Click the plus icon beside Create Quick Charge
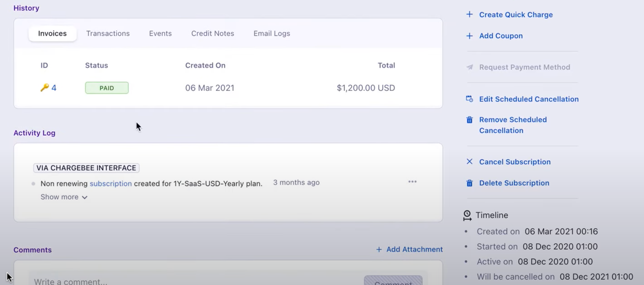Image resolution: width=644 pixels, height=285 pixels. click(469, 14)
